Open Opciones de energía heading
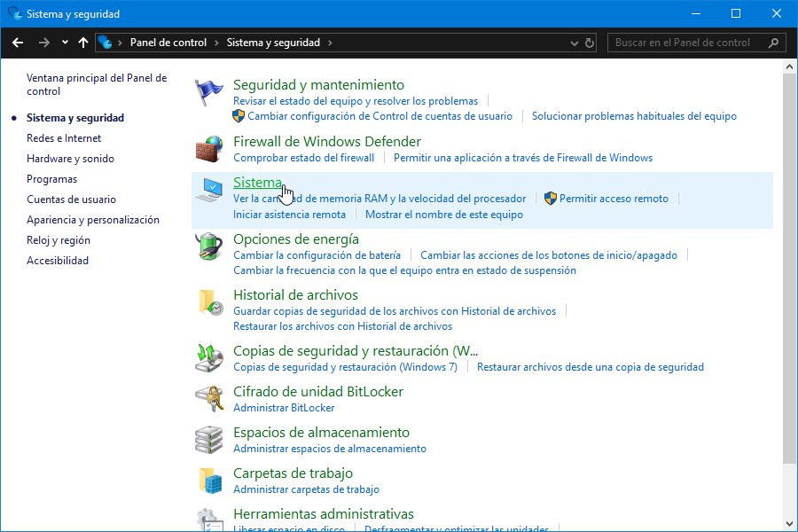This screenshot has width=798, height=532. point(296,239)
